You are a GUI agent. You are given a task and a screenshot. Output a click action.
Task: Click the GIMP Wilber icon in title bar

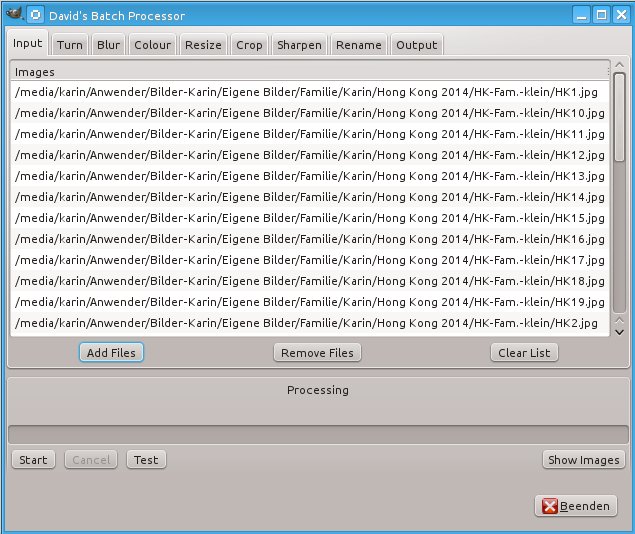(x=15, y=14)
